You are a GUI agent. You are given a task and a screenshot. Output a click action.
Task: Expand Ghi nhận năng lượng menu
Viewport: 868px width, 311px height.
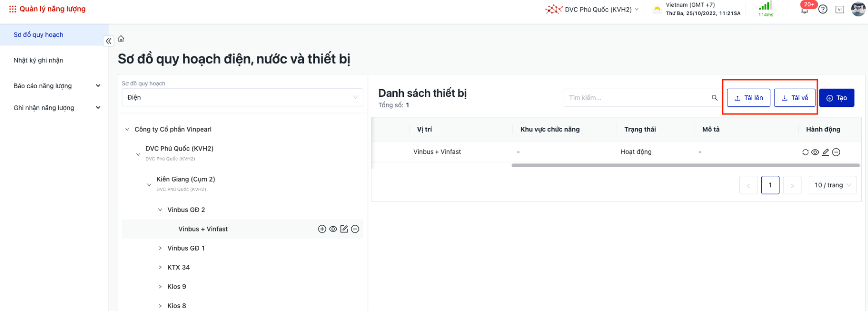(57, 108)
